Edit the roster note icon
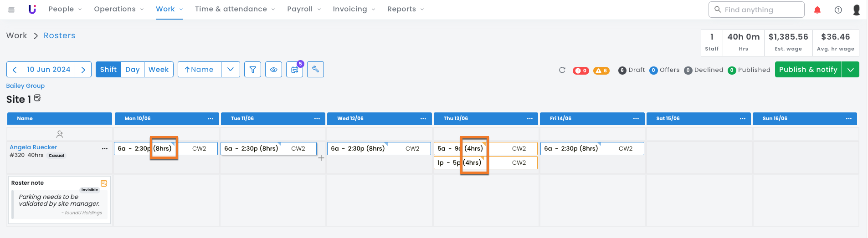 coord(104,183)
